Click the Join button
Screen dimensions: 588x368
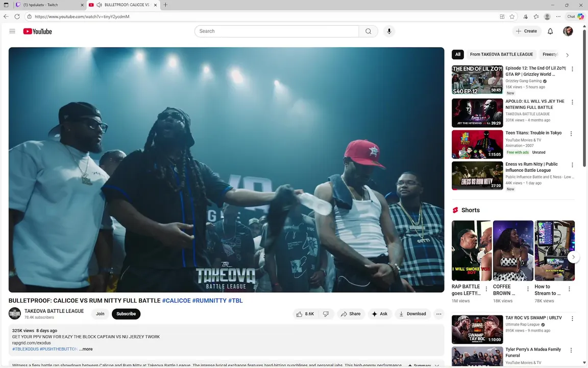click(x=100, y=314)
